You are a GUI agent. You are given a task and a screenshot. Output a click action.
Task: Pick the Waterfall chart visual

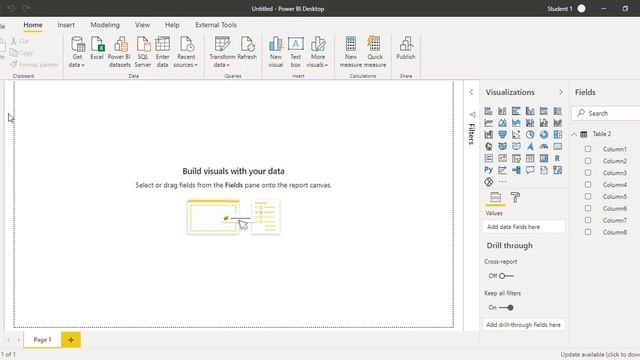[488, 134]
